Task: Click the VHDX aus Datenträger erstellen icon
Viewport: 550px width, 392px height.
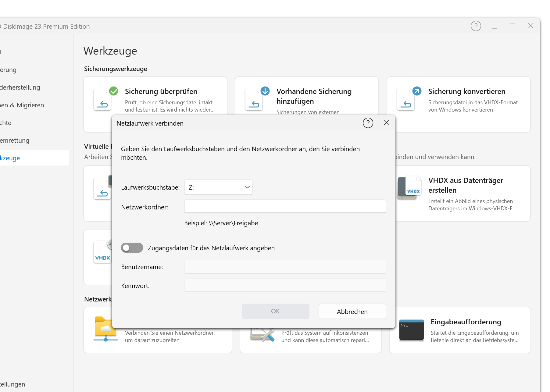Action: (409, 187)
